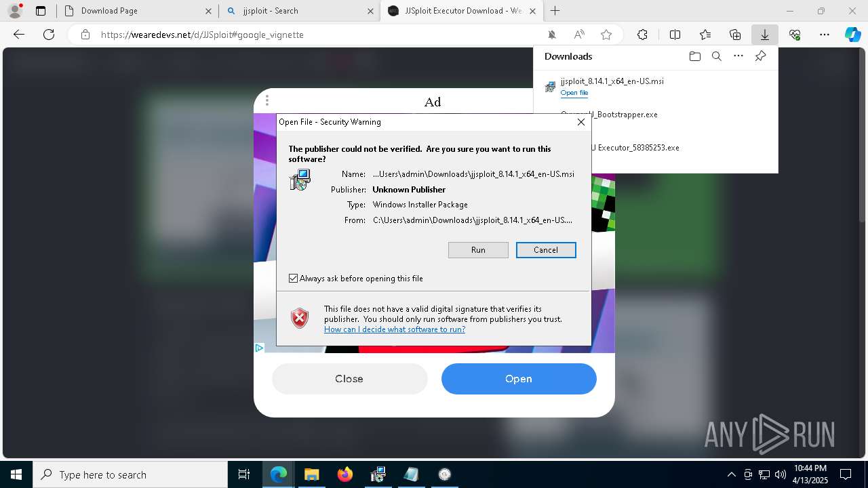Open 'How can I decide what software to run?' link
This screenshot has height=488, width=868.
pyautogui.click(x=395, y=329)
